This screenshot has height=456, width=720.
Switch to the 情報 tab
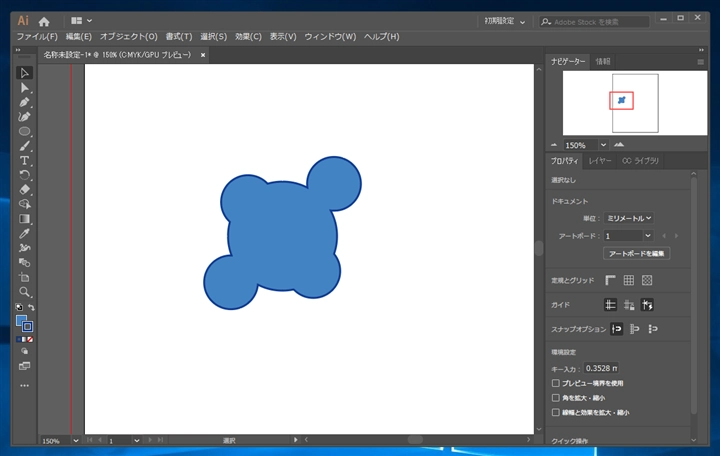[602, 62]
